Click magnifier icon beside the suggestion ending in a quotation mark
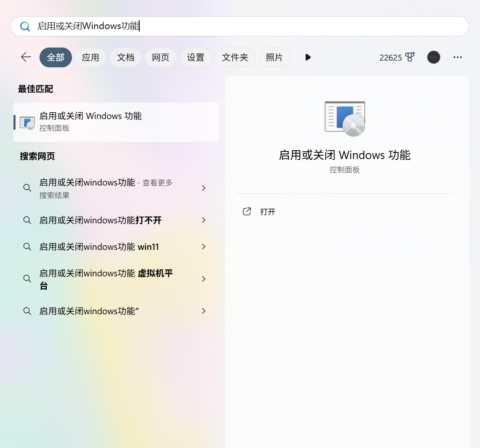Image resolution: width=480 pixels, height=448 pixels. pos(27,311)
